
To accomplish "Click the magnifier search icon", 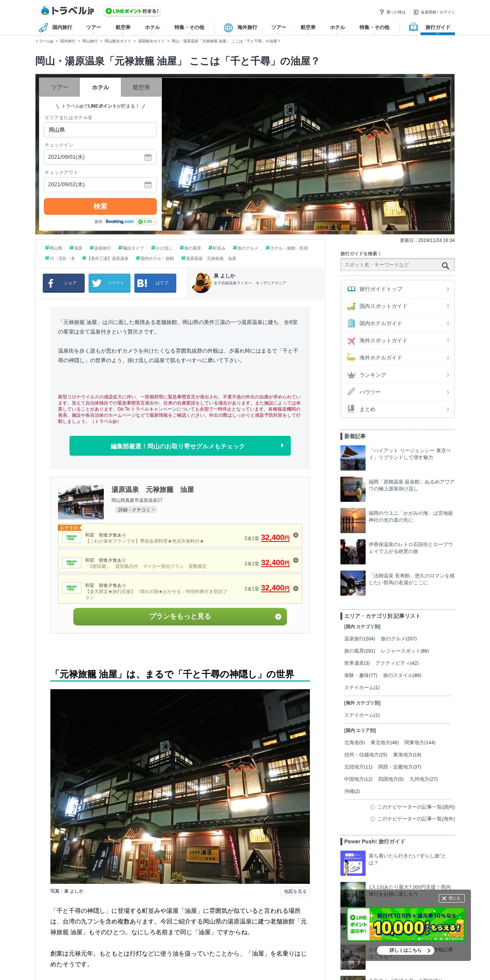I will coord(445,266).
